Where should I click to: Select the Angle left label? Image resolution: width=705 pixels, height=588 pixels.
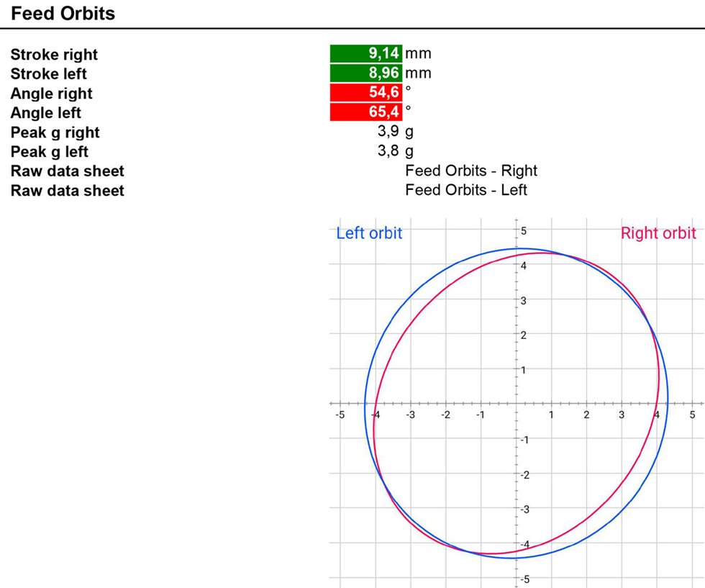point(45,113)
